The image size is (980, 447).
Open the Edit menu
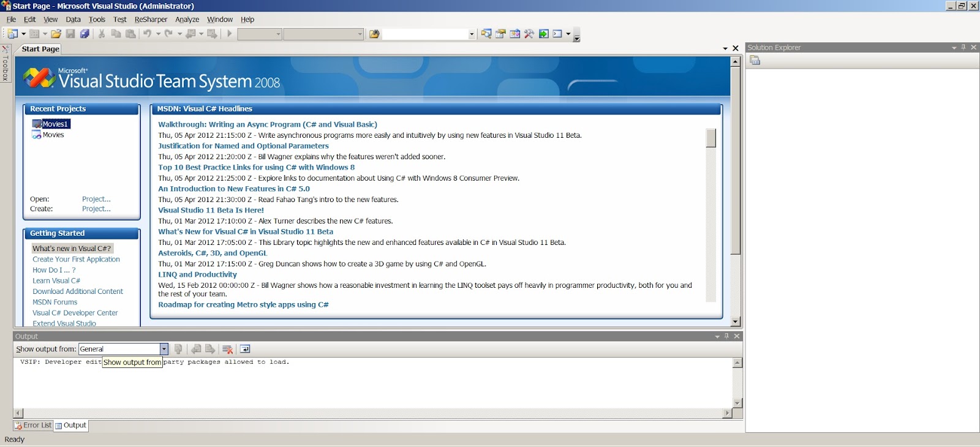click(29, 20)
